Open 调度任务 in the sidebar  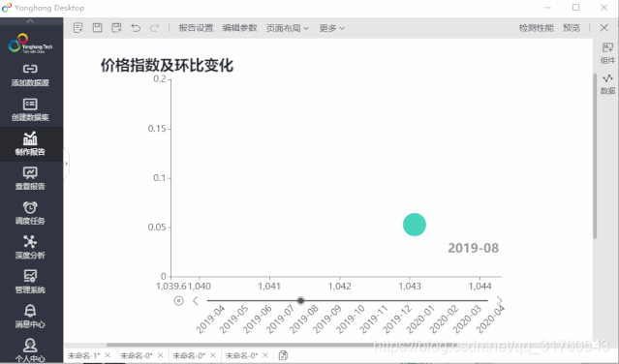30,213
